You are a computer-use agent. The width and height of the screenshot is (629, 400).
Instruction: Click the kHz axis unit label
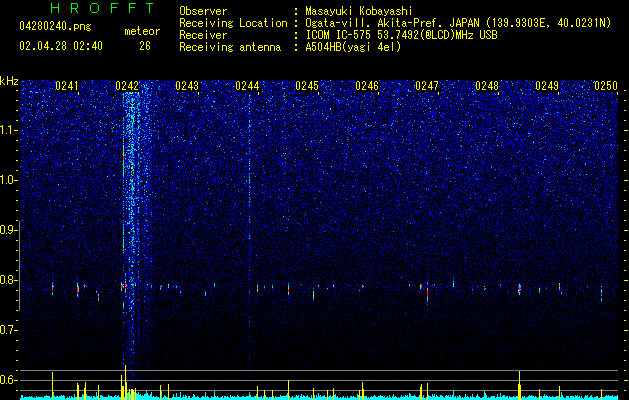(x=9, y=81)
